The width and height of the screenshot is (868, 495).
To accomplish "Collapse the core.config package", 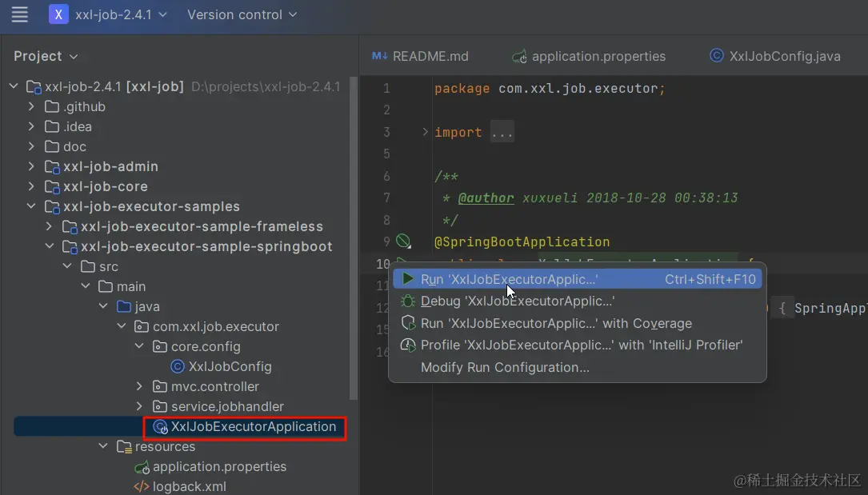I will [139, 346].
